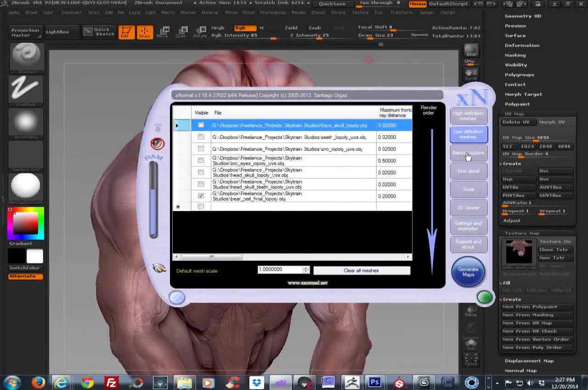Open the Standard brush picker thumbnail

[26, 57]
